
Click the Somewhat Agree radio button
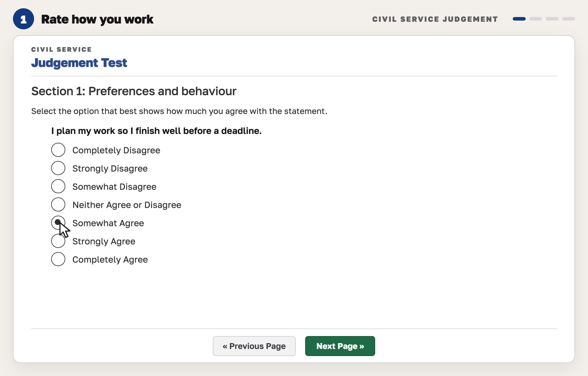click(x=58, y=223)
